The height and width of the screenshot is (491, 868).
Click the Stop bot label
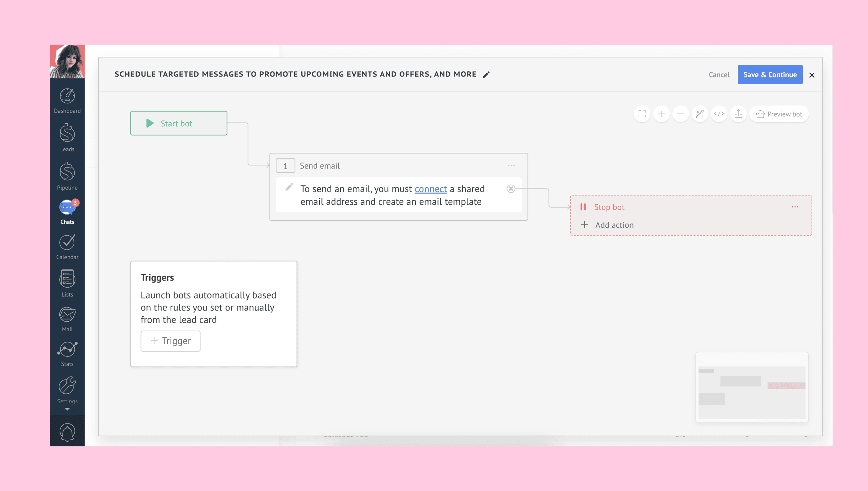(x=609, y=207)
